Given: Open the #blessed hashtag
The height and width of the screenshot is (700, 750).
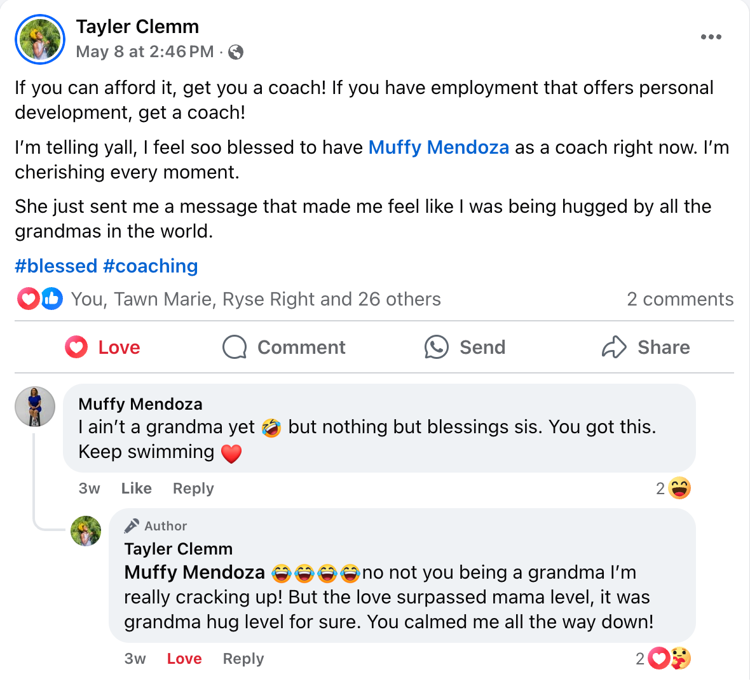Looking at the screenshot, I should [x=56, y=266].
